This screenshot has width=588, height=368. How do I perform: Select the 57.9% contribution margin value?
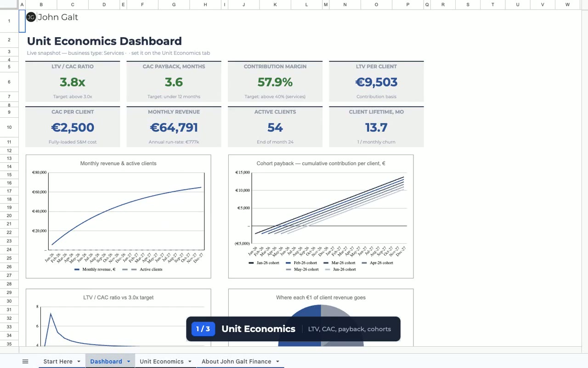[275, 82]
